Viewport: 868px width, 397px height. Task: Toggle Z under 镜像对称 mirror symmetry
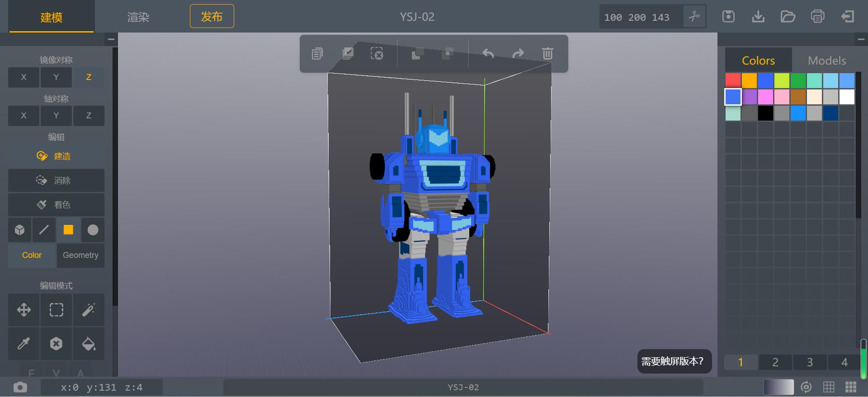coord(89,77)
